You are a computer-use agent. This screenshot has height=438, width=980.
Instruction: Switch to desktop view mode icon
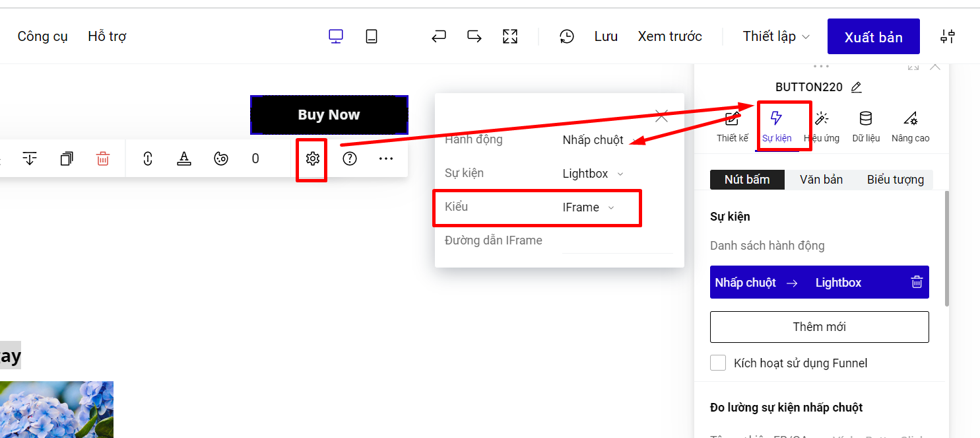coord(336,36)
